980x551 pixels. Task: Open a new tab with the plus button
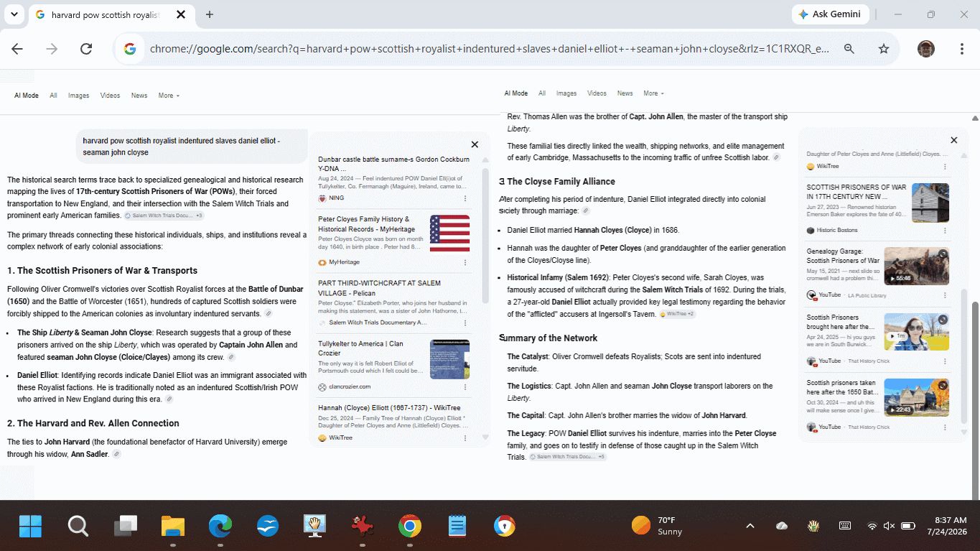210,14
